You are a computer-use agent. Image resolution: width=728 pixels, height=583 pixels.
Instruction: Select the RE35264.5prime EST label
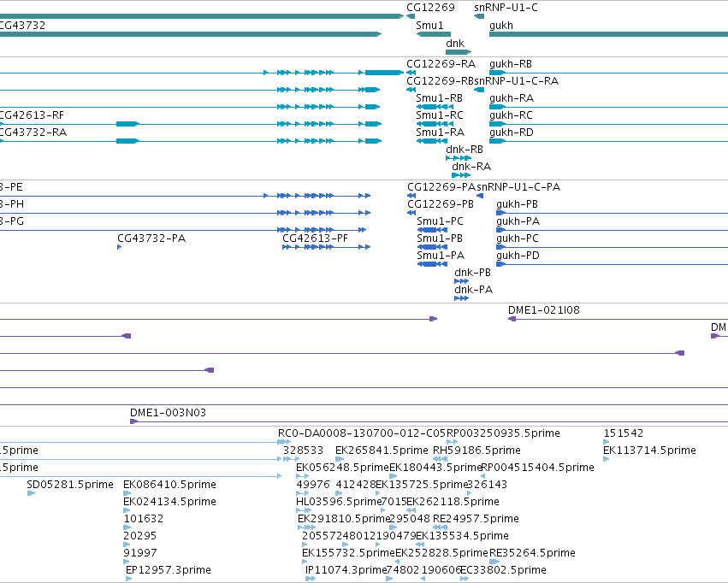pyautogui.click(x=532, y=553)
